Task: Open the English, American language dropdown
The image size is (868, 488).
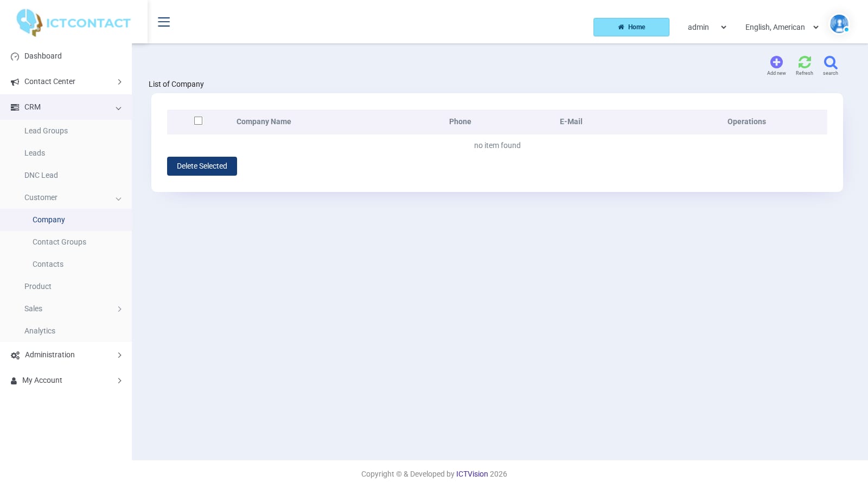Action: tap(782, 27)
